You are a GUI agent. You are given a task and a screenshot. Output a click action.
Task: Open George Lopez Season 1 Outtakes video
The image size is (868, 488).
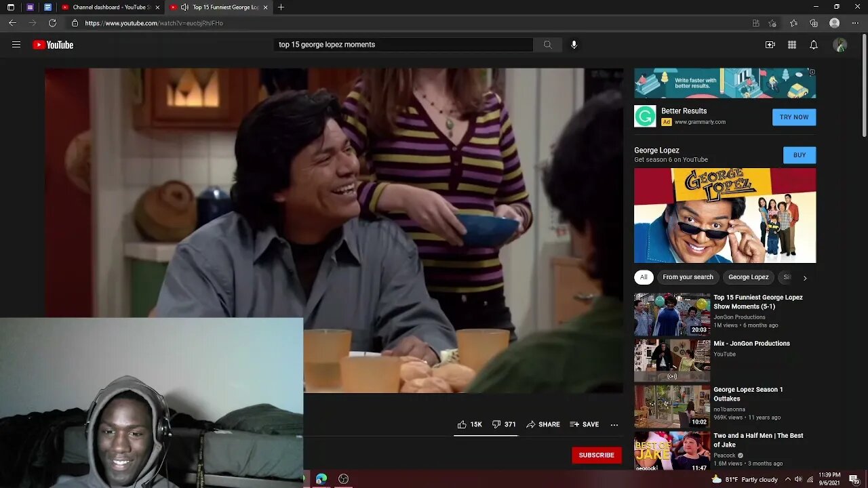[x=748, y=394]
